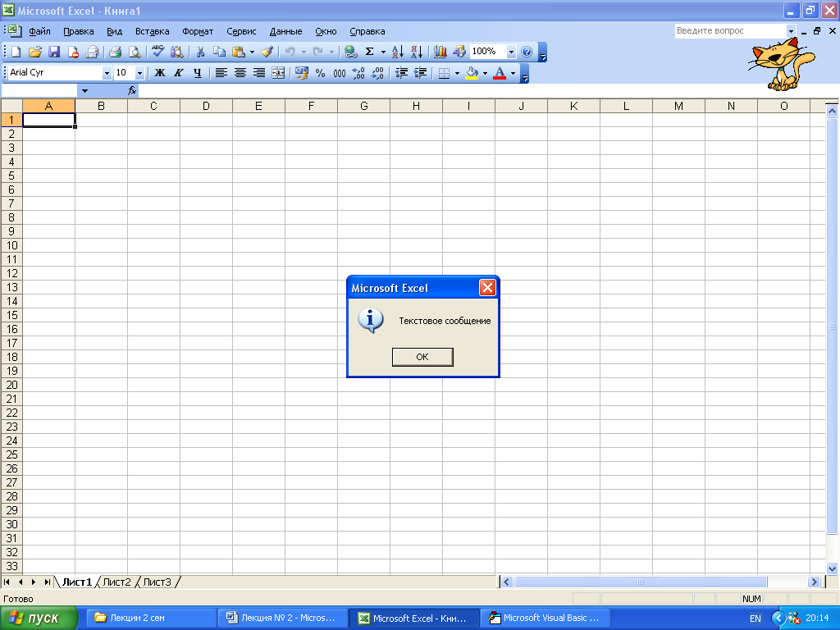840x630 pixels.
Task: Switch to Лекция № 2 Word taskbar button
Action: [x=282, y=618]
